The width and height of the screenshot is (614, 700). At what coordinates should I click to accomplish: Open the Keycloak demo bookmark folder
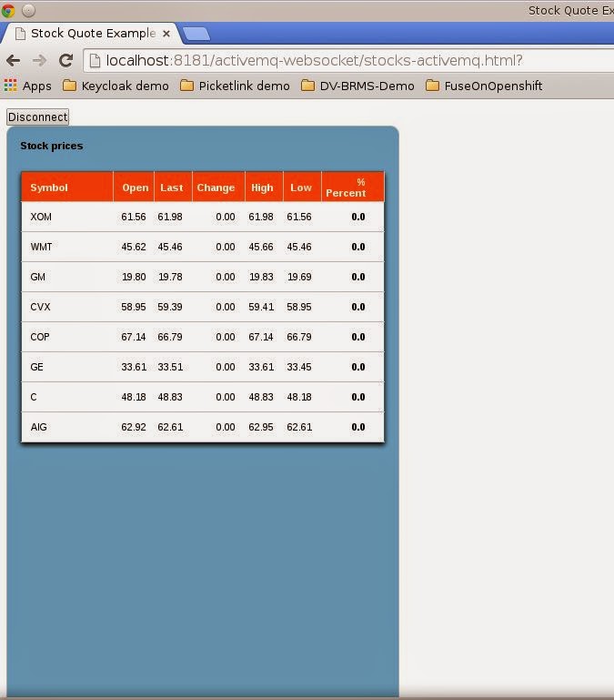click(x=116, y=86)
